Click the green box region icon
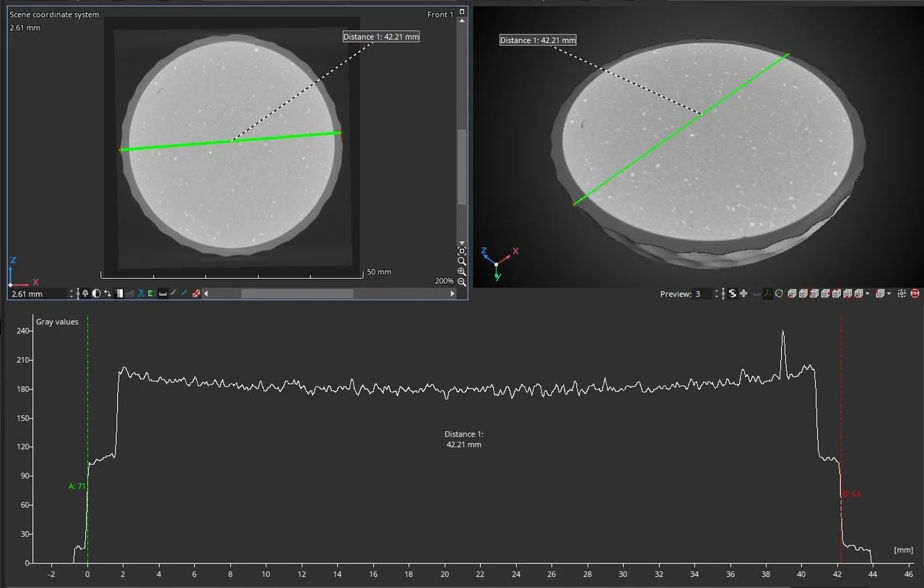 152,294
